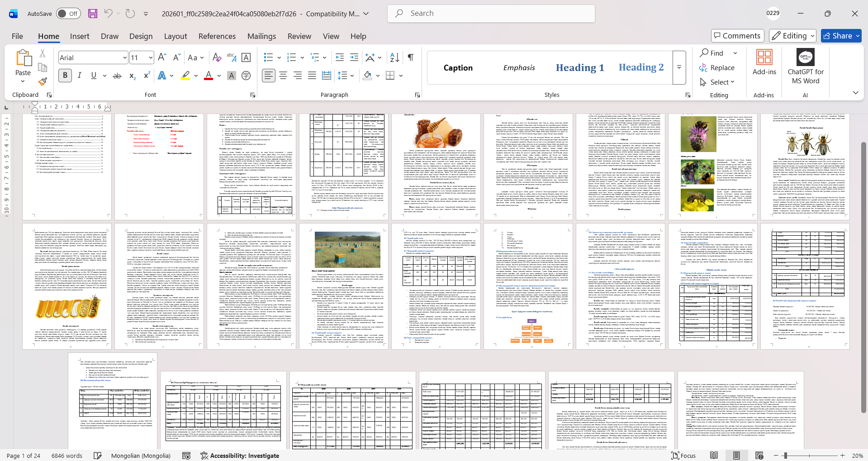The height and width of the screenshot is (461, 868).
Task: Click the zoom slider in status bar
Action: pyautogui.click(x=786, y=456)
